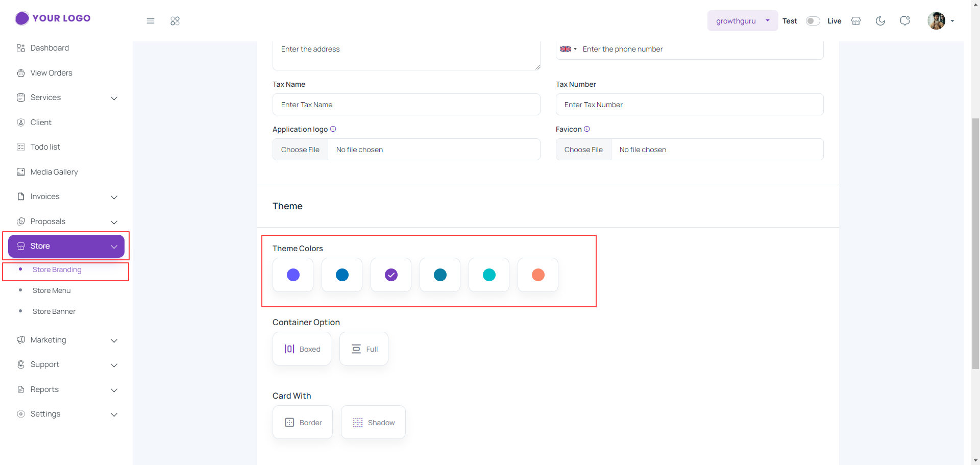Expand the Settings menu in the sidebar
The image size is (980, 465).
pos(45,414)
